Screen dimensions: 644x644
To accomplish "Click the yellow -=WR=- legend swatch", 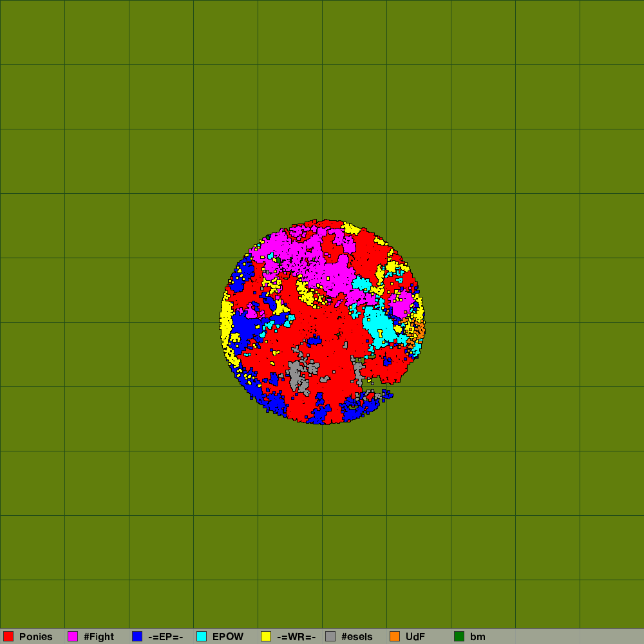I will tap(266, 636).
